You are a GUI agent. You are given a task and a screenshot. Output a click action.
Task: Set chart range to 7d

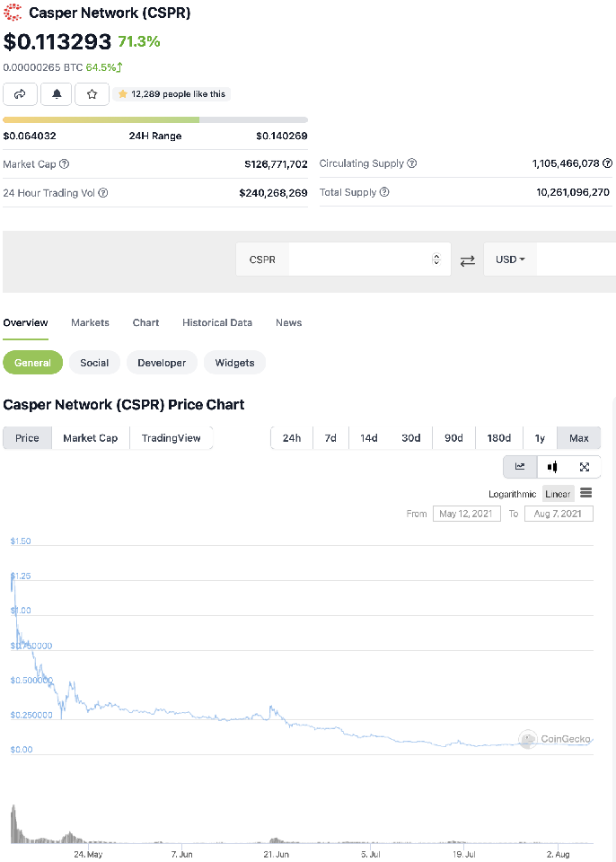330,438
